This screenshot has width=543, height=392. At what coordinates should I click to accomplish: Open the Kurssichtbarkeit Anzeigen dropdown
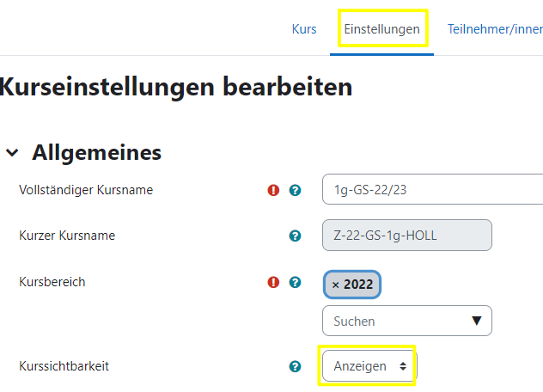coord(369,366)
